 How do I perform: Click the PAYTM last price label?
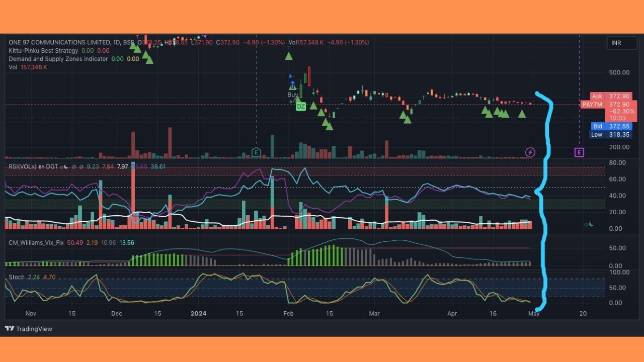[x=592, y=105]
